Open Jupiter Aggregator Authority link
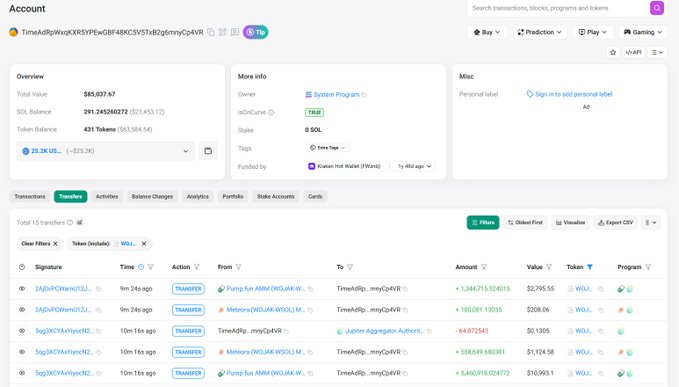The height and width of the screenshot is (387, 679). [385, 331]
